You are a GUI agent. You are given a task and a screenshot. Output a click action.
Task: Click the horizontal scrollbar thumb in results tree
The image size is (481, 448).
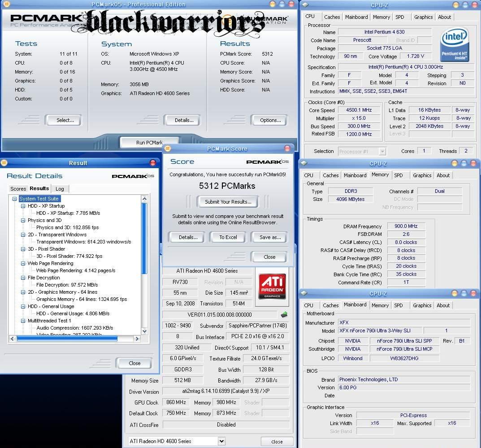(x=67, y=339)
